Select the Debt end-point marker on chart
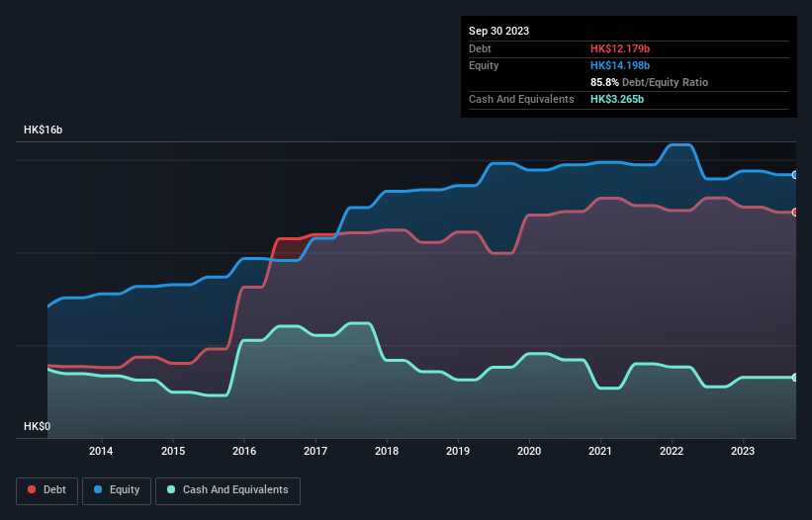Screen dimensions: 812x520 (x=795, y=213)
